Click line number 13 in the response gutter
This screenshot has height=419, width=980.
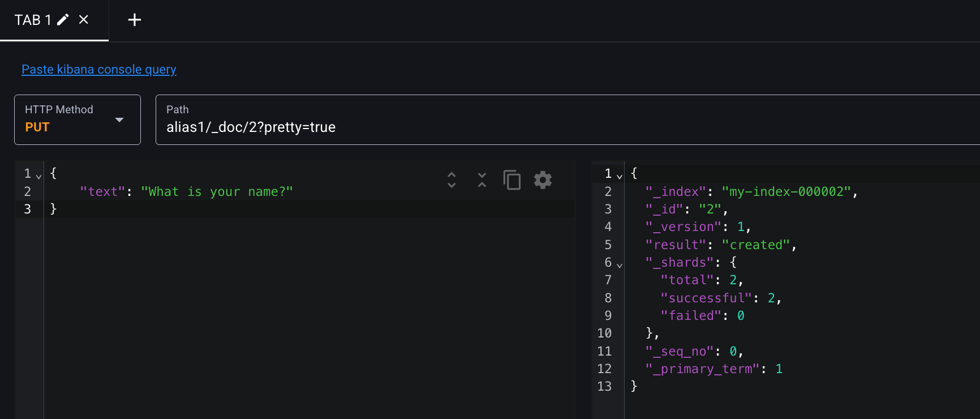[604, 386]
